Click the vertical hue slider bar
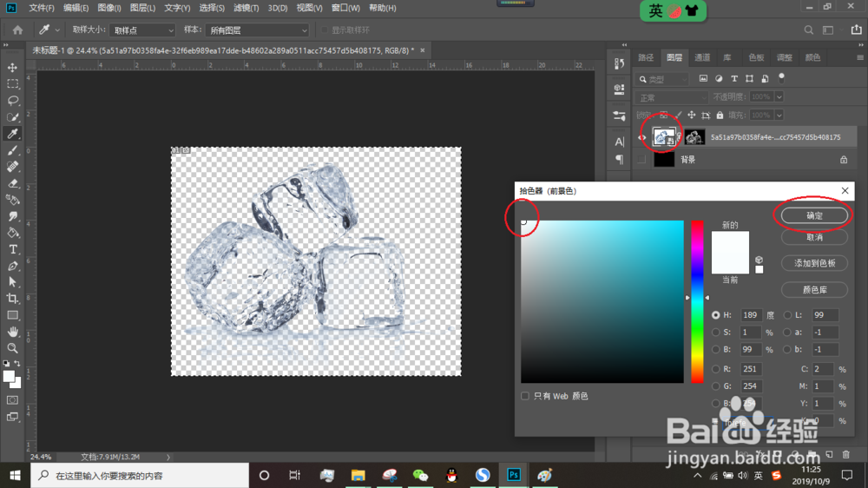The width and height of the screenshot is (868, 488). tap(697, 301)
